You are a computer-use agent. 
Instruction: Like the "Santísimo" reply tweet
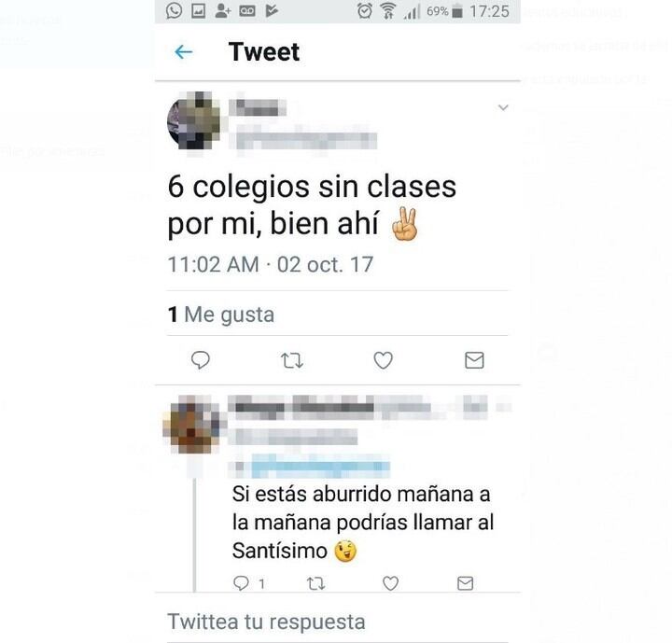[390, 583]
